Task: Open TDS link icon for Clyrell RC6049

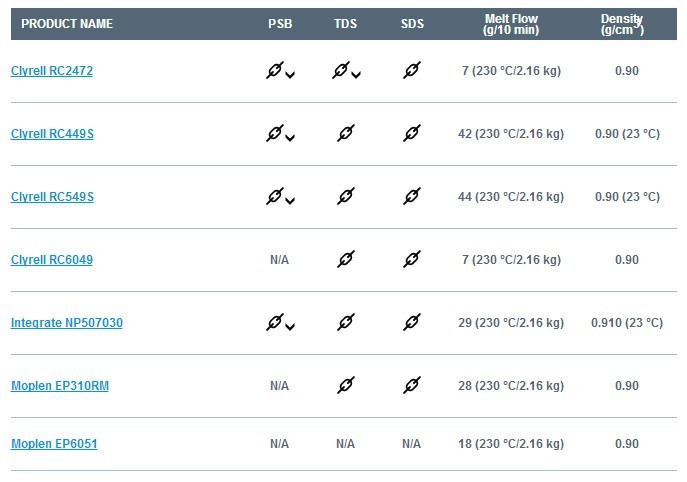Action: coord(346,259)
